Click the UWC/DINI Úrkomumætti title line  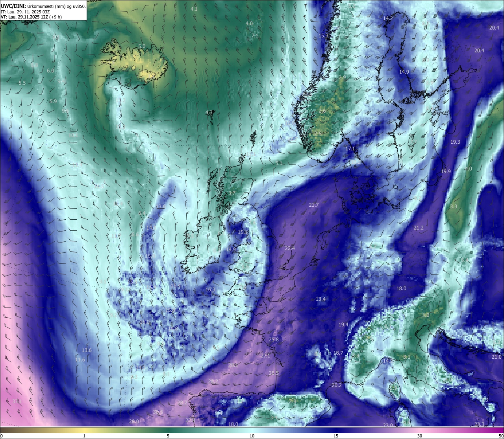pyautogui.click(x=43, y=6)
